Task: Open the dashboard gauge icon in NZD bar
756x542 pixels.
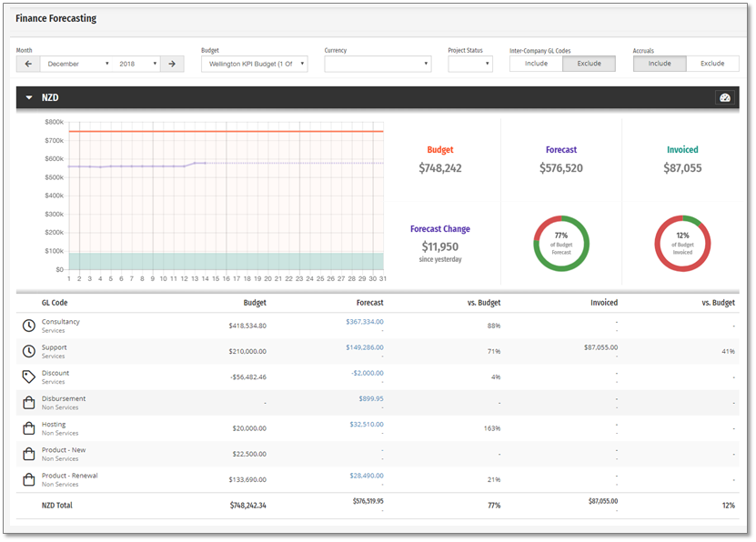Action: click(x=725, y=98)
